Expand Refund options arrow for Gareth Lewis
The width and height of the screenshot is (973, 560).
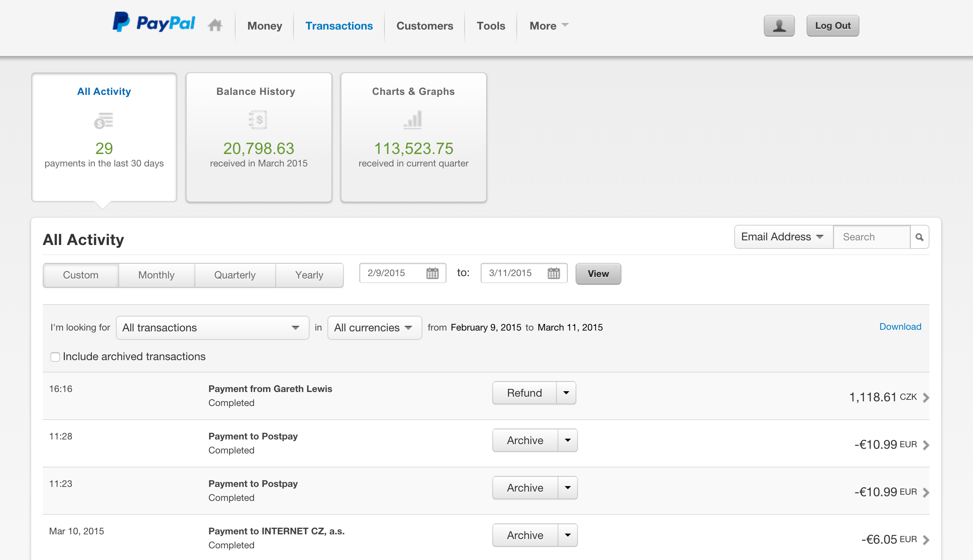pos(566,393)
